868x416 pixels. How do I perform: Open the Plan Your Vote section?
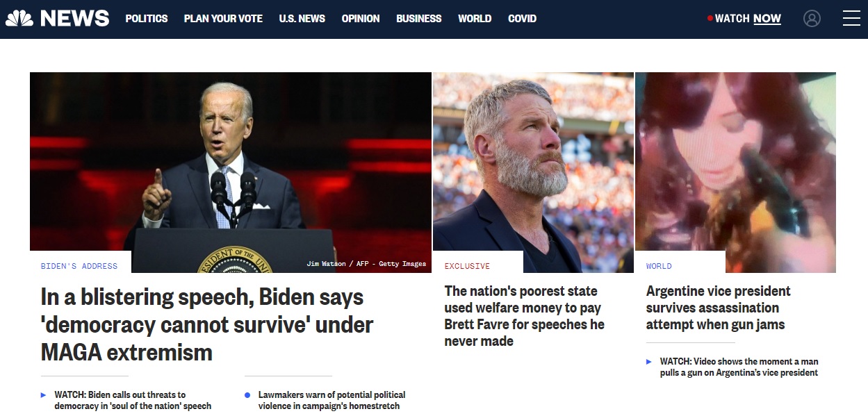(x=223, y=19)
